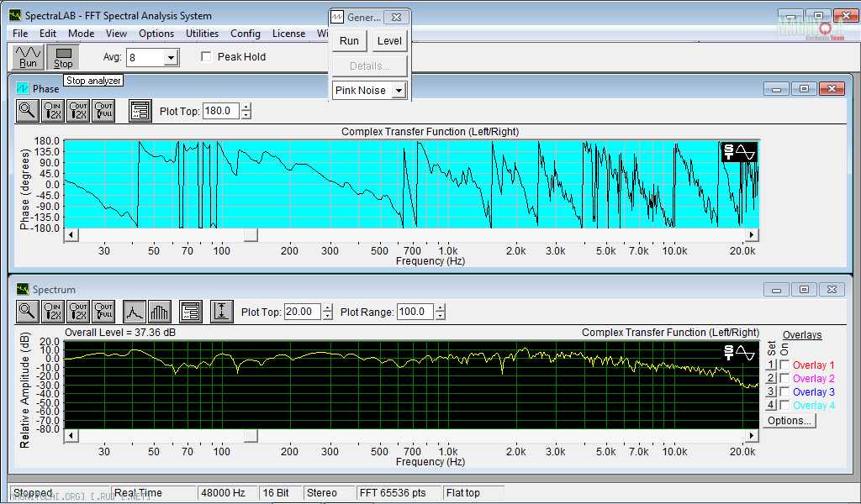Viewport: 861px width, 504px height.
Task: Click the Stop analyzer toolbar button
Action: [x=63, y=57]
